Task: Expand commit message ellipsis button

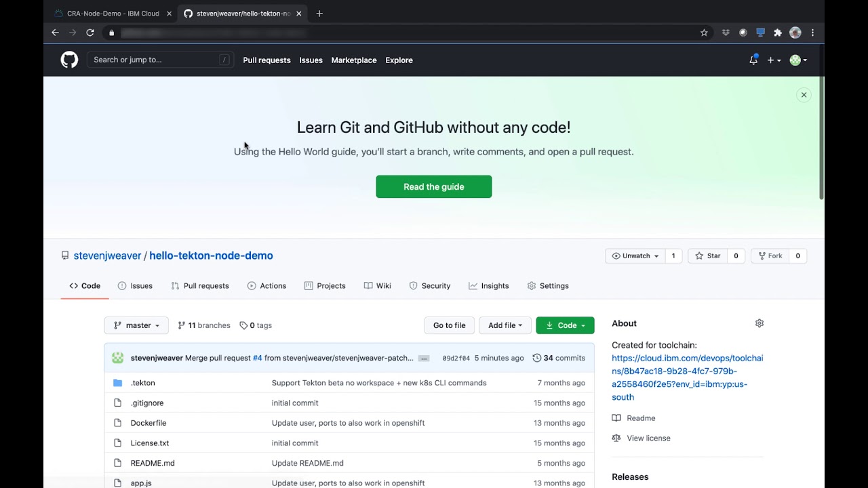Action: (x=424, y=358)
